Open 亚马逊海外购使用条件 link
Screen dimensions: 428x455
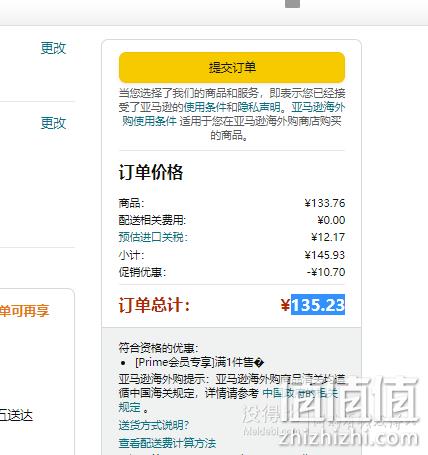(233, 114)
